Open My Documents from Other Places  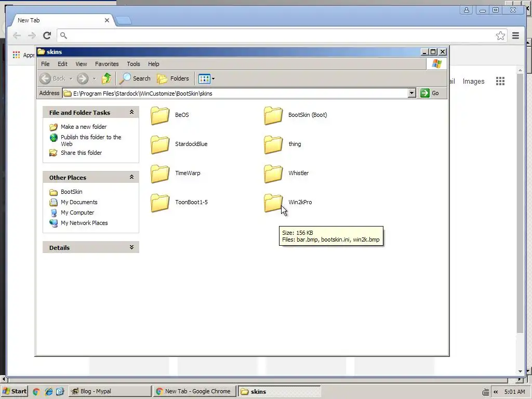(x=79, y=202)
